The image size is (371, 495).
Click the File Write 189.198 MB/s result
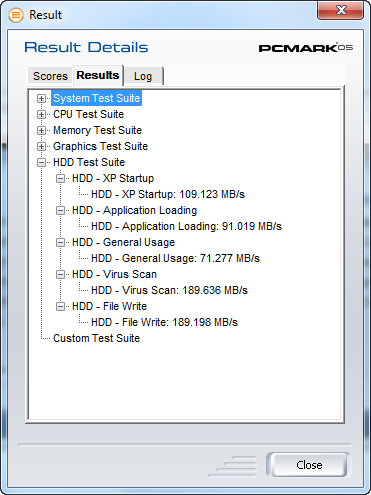coord(164,322)
